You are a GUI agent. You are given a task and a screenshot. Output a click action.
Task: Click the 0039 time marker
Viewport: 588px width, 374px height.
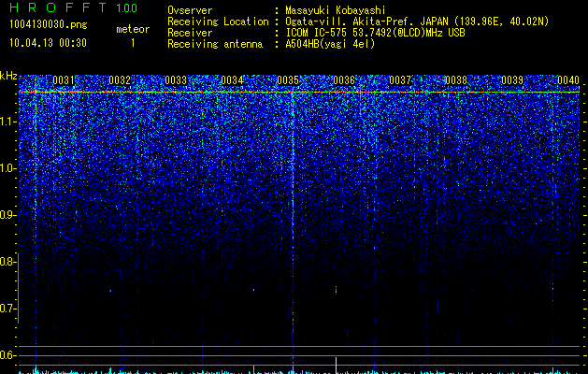[512, 80]
